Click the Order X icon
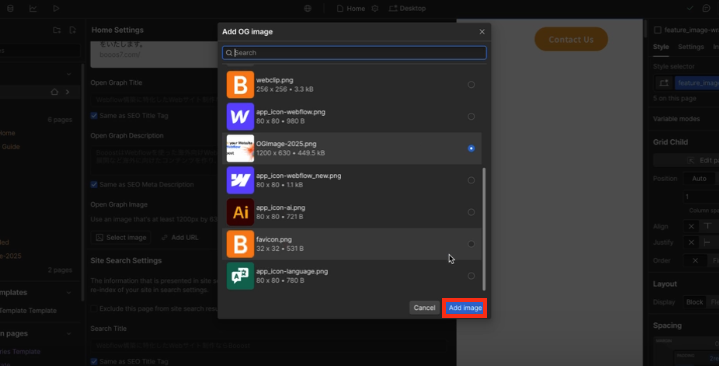This screenshot has height=366, width=719. [695, 261]
